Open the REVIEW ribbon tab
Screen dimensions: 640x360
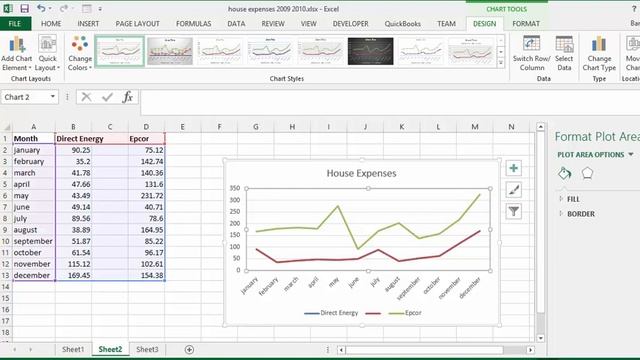point(273,24)
